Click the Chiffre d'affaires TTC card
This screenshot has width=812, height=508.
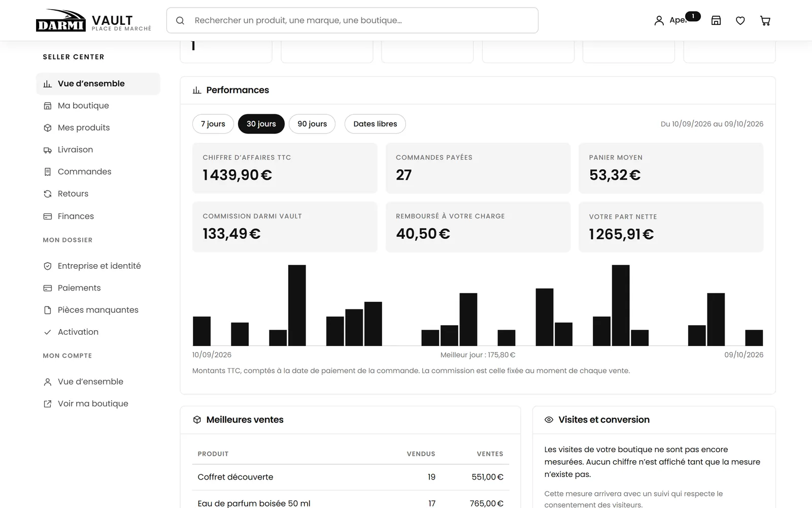tap(285, 168)
